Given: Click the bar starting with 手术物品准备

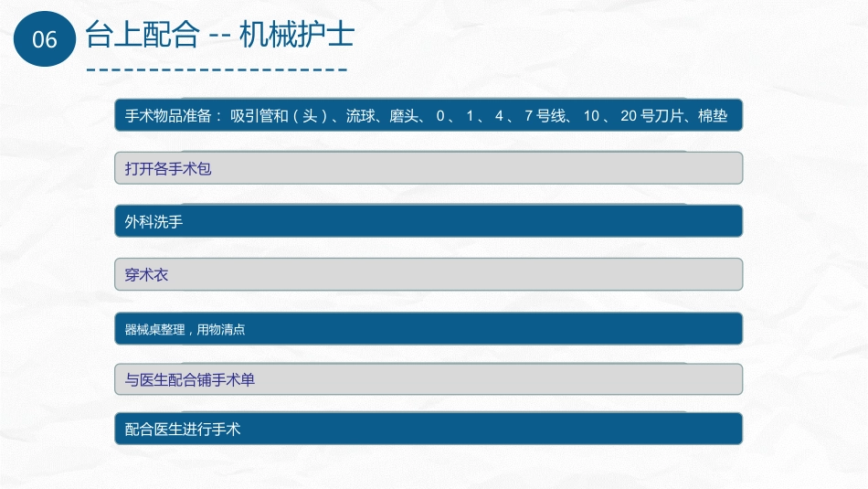Looking at the screenshot, I should click(429, 115).
